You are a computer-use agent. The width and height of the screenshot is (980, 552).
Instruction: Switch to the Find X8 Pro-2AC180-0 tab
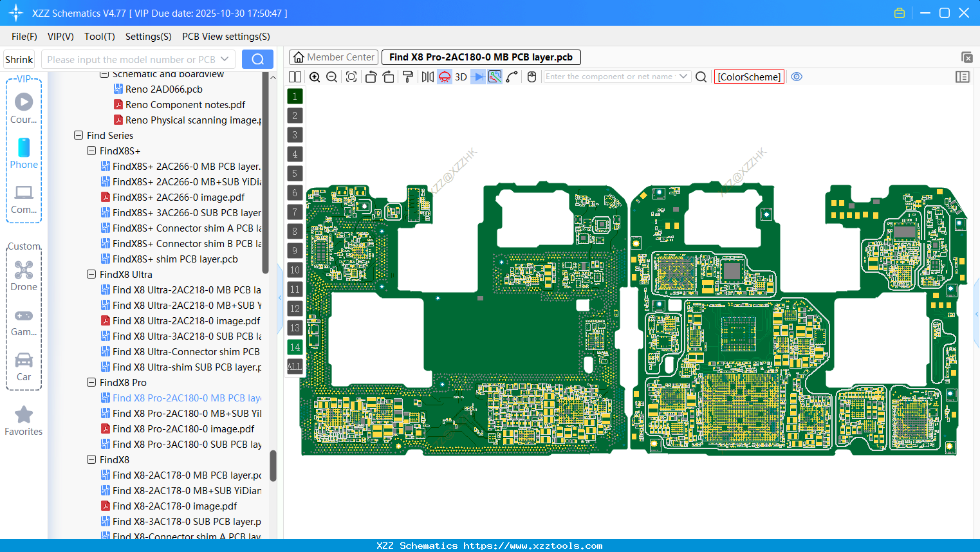(480, 57)
